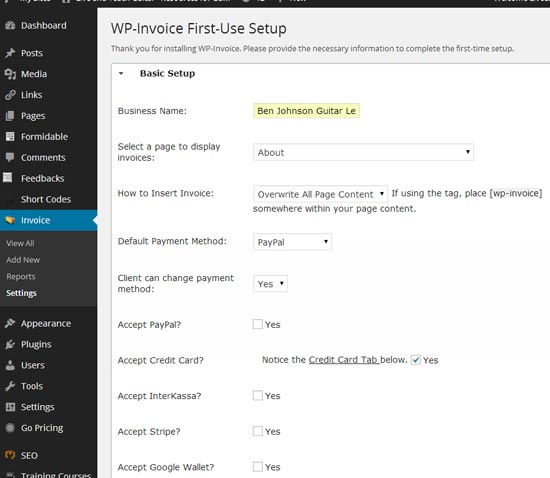Select the Invoice menu item
The height and width of the screenshot is (478, 550).
click(x=35, y=220)
